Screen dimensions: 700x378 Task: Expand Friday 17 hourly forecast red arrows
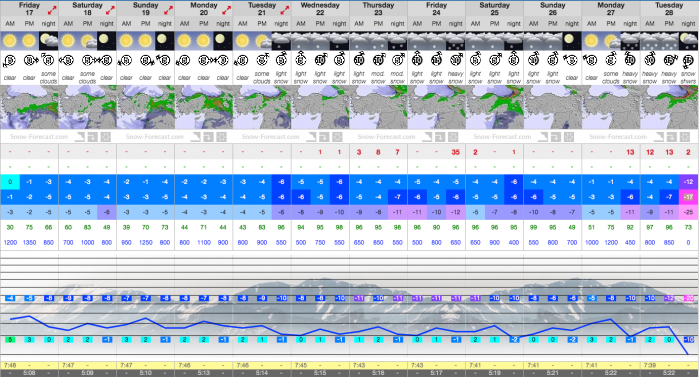pos(52,9)
